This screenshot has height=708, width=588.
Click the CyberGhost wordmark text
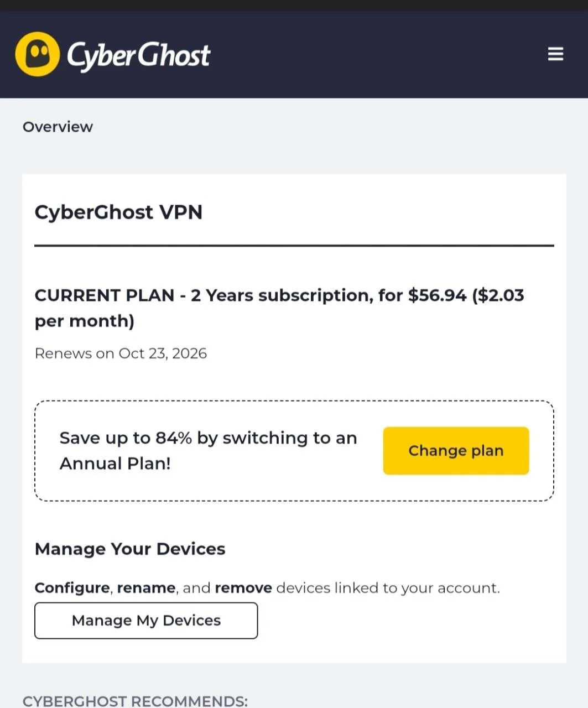tap(138, 56)
